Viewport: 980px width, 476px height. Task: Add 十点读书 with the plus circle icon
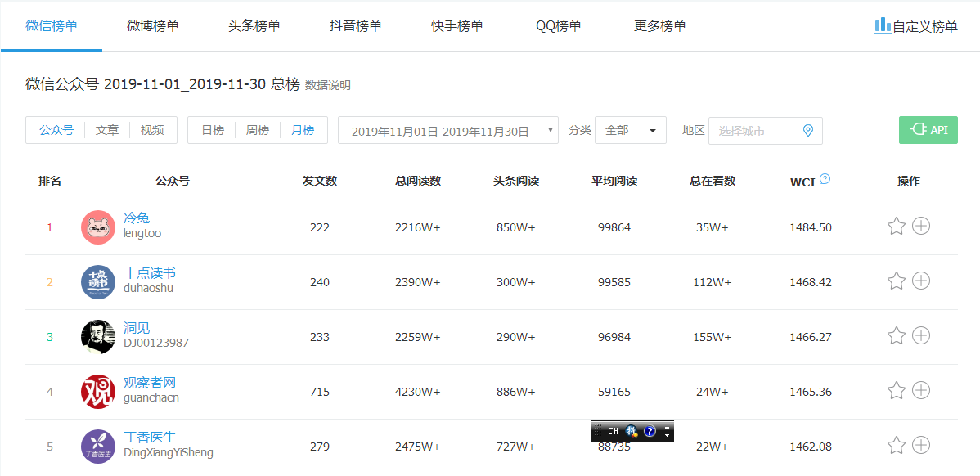pyautogui.click(x=921, y=281)
